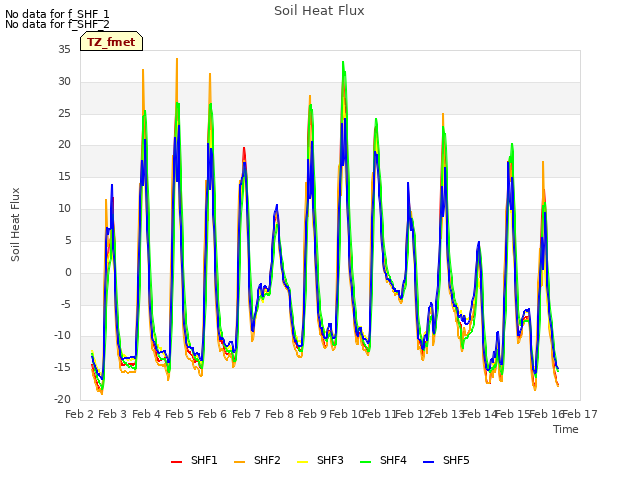The width and height of the screenshot is (640, 480).
Task: Click the '0' y-axis tick label
Action: point(68,273)
